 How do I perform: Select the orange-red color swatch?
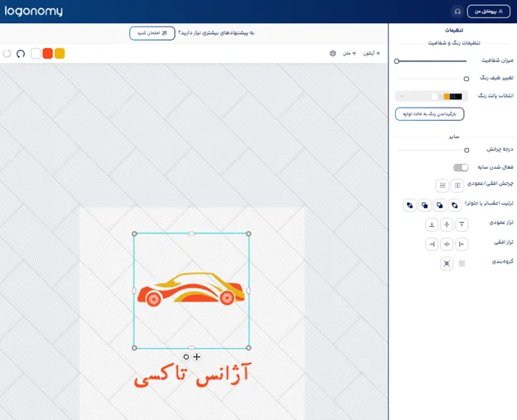[x=47, y=53]
